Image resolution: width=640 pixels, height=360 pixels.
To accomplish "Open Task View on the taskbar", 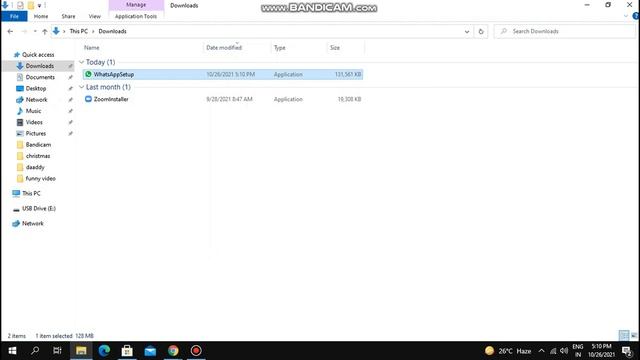I will [x=57, y=351].
